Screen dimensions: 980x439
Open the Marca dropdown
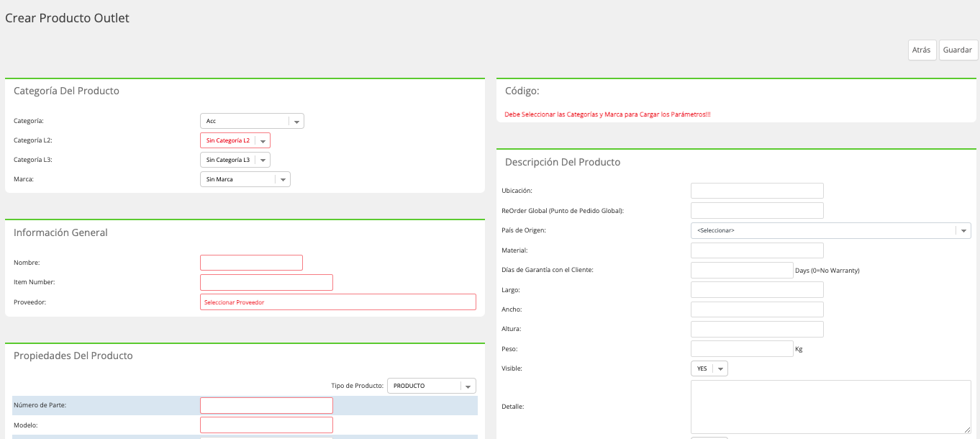245,179
